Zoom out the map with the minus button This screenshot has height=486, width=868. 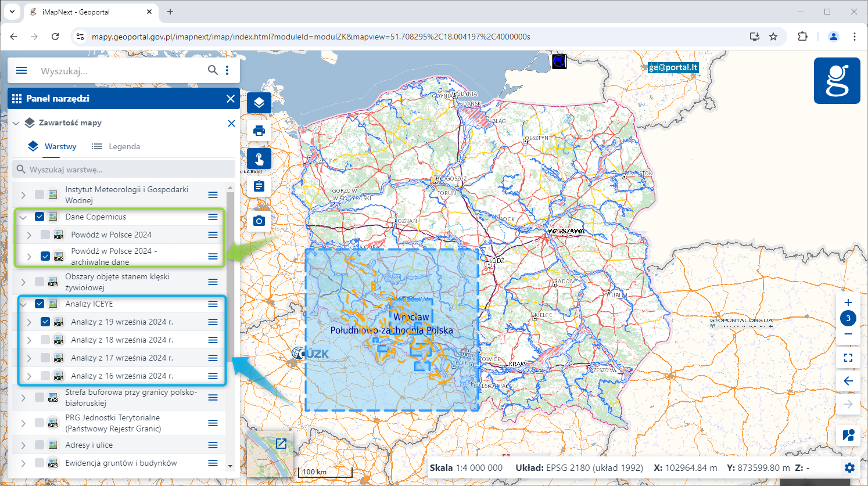(x=848, y=334)
